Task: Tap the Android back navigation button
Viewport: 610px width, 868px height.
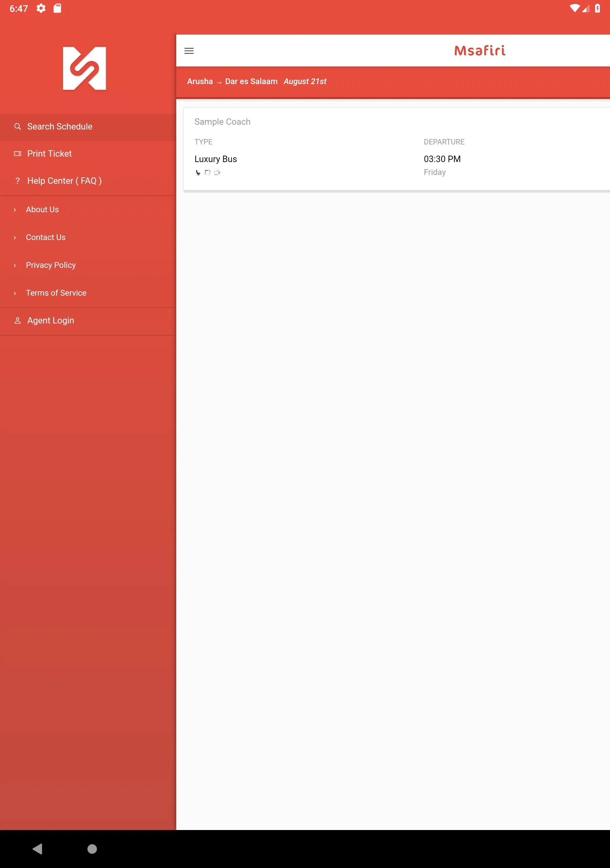Action: (37, 849)
